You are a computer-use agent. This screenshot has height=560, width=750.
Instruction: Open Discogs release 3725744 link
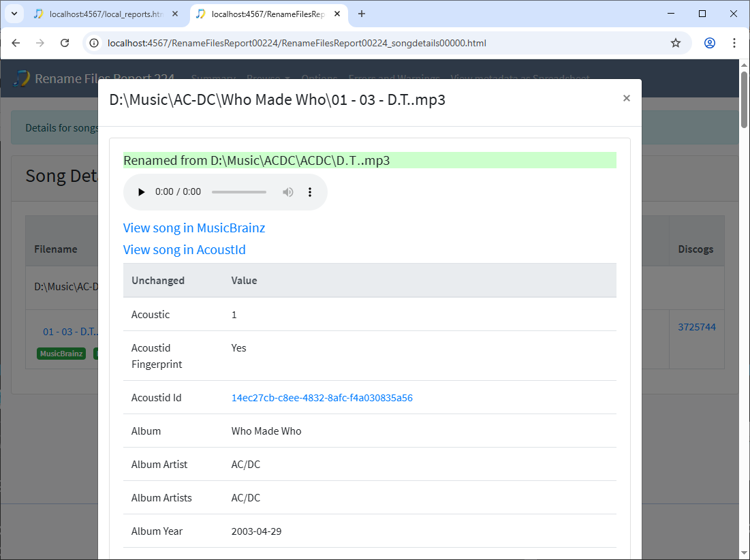[x=697, y=327]
